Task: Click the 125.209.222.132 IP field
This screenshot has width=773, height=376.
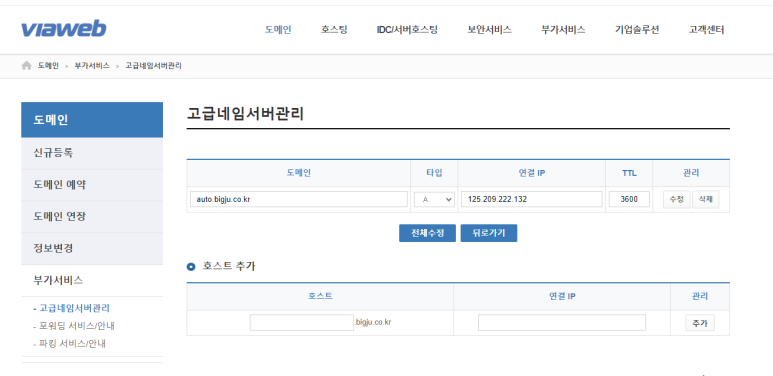Action: 532,200
